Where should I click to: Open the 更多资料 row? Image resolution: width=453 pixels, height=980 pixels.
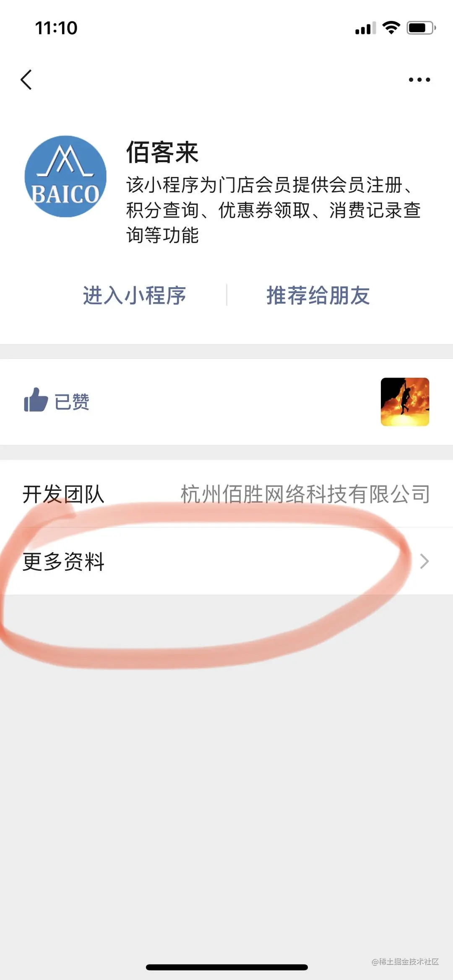(226, 561)
